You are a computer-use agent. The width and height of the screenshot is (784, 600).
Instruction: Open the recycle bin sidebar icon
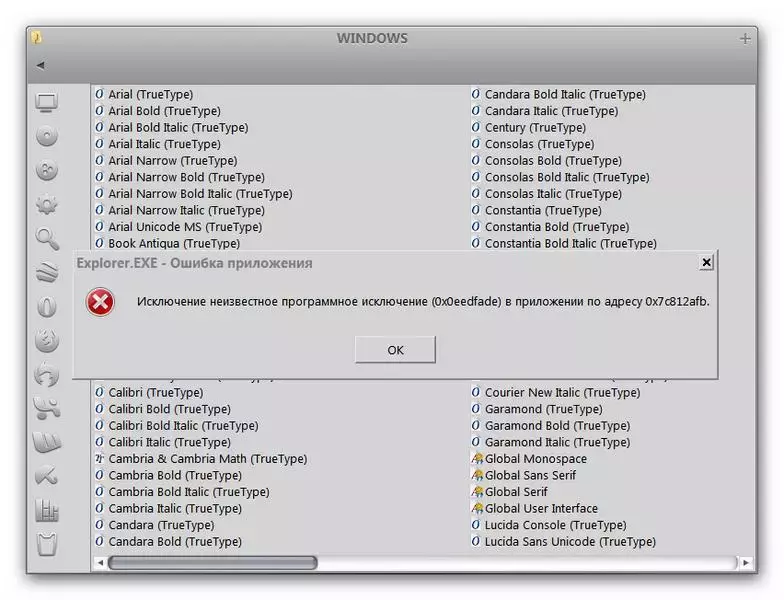click(47, 544)
